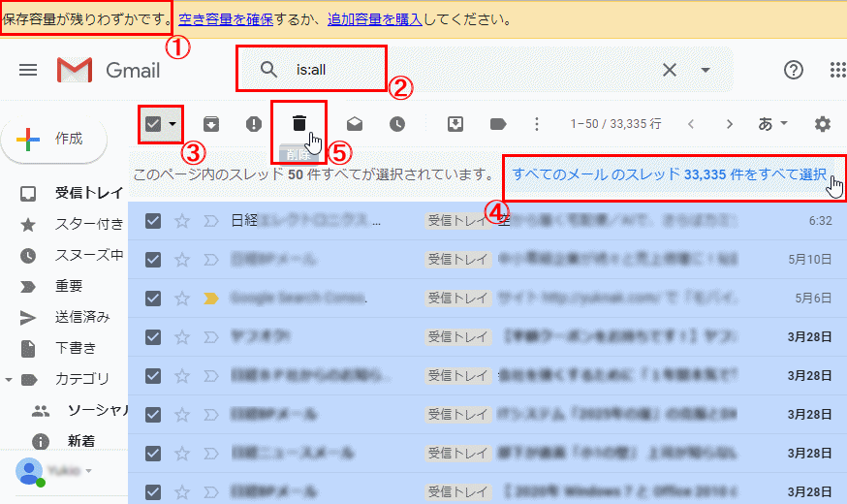Uncheck the first email row checkbox

point(152,221)
